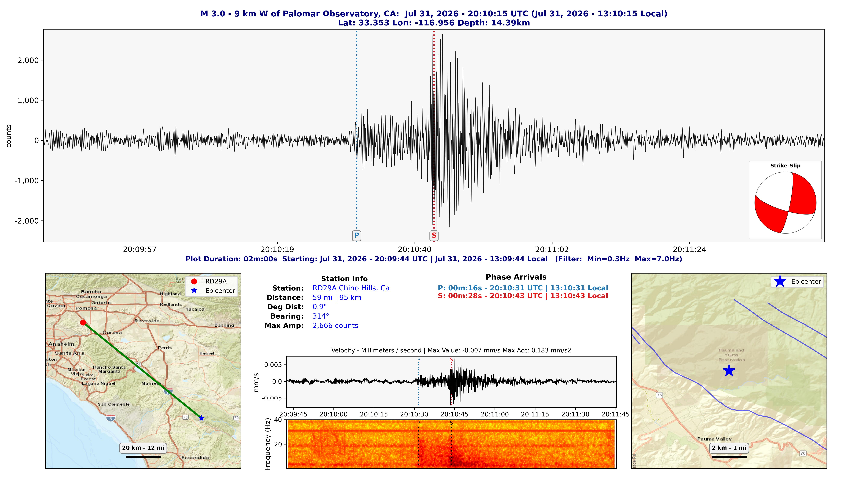Select the blue star in the regional map legend
This screenshot has height=488, width=868.
click(194, 291)
